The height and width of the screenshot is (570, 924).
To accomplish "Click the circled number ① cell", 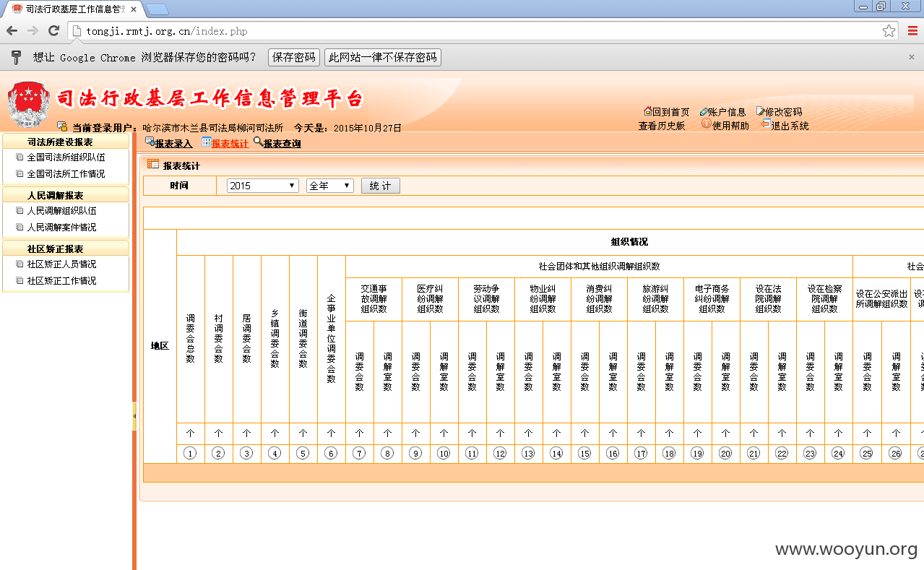I will 191,454.
